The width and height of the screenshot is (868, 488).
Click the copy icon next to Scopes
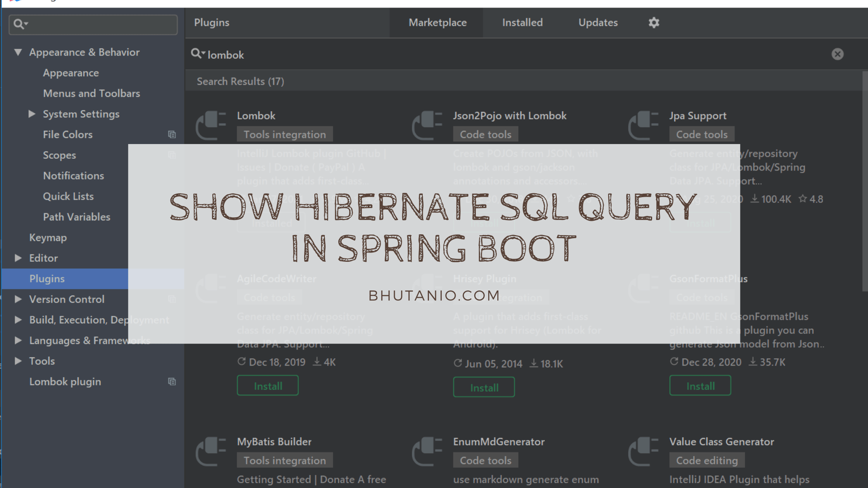[172, 155]
